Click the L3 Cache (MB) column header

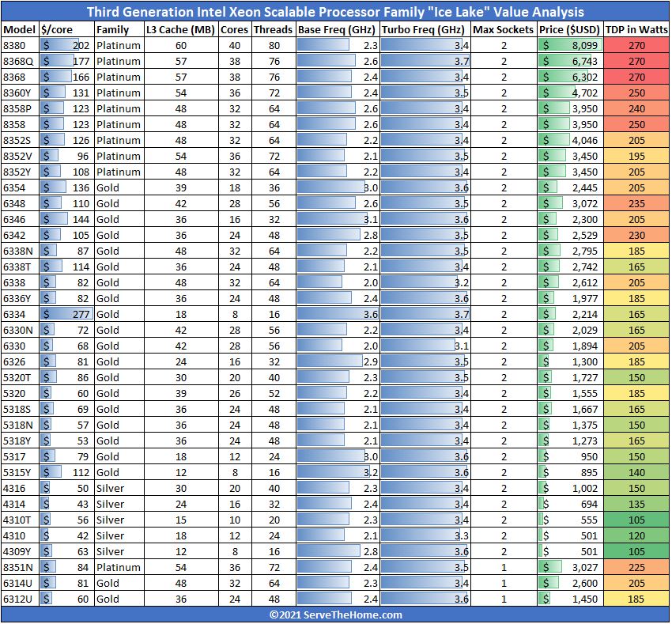tap(181, 29)
